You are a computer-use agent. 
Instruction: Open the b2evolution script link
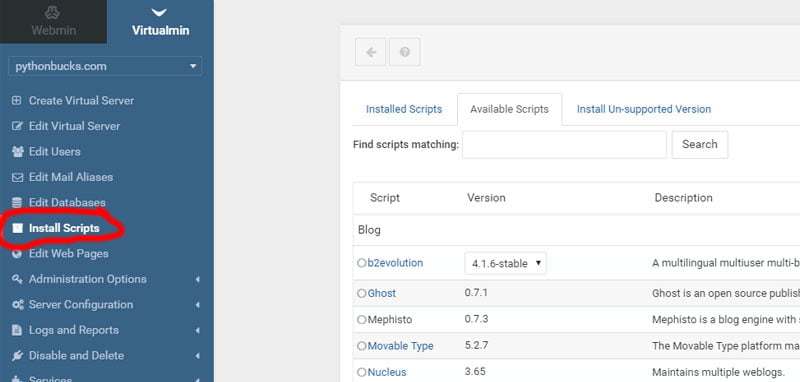coord(395,263)
